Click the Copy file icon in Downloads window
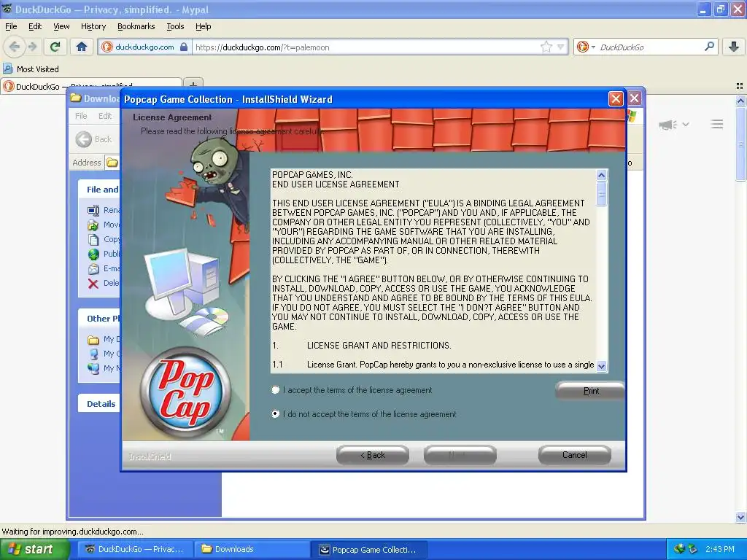 93,239
